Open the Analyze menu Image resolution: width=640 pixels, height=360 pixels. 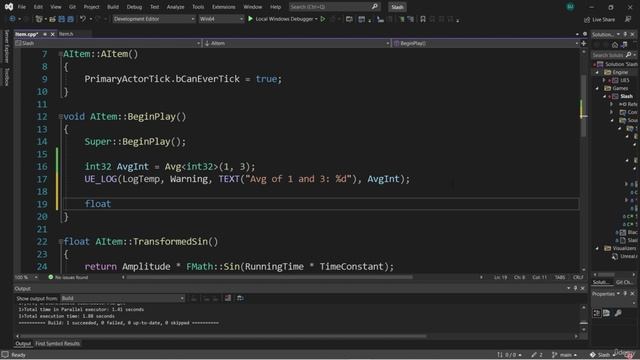coord(175,7)
